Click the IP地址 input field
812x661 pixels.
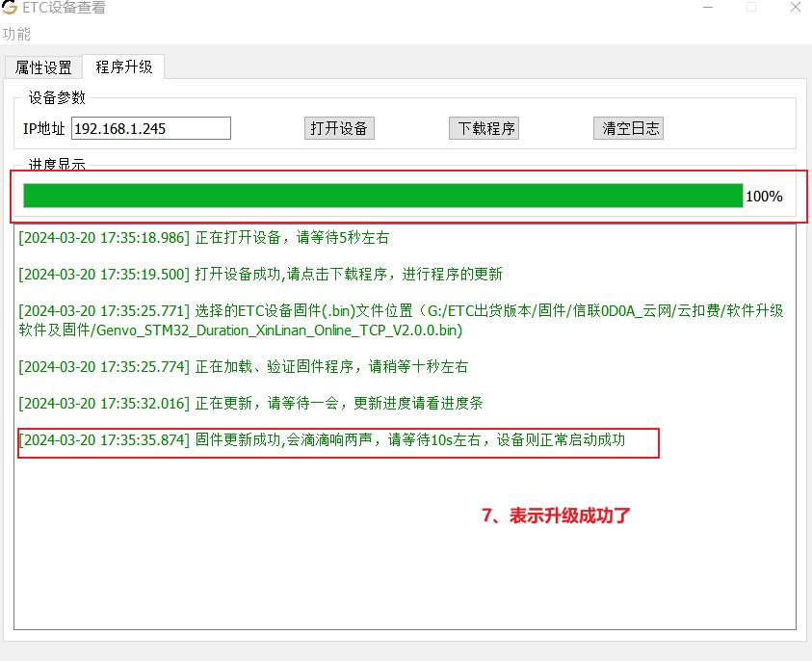(x=151, y=128)
